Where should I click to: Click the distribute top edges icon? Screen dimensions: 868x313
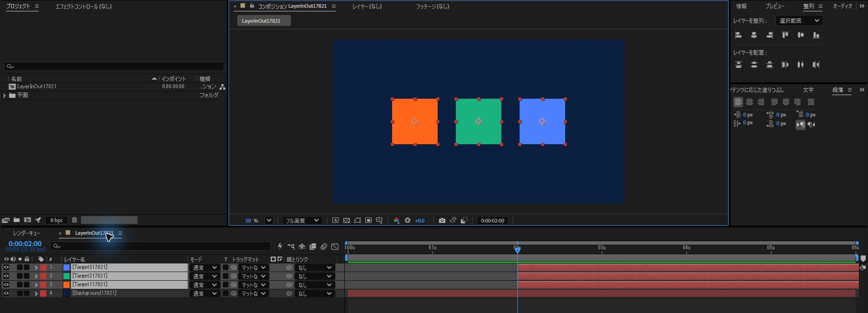pyautogui.click(x=739, y=65)
